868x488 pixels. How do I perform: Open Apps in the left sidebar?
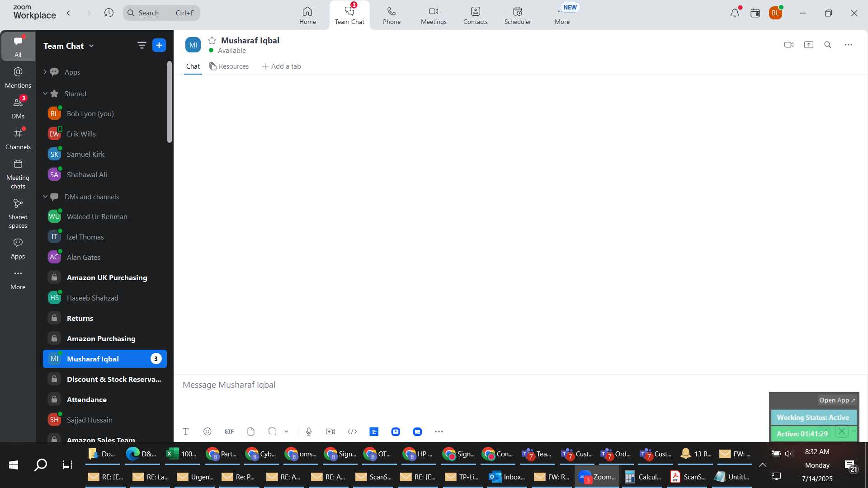click(18, 249)
